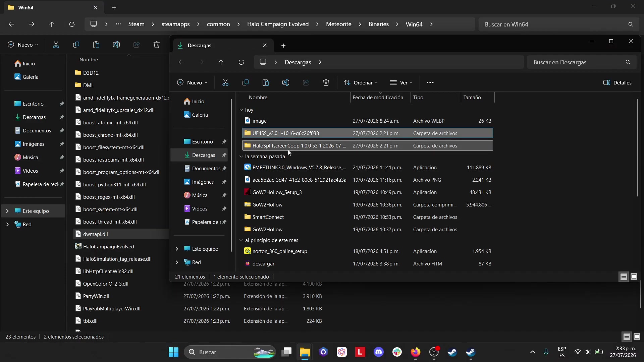Add new tab in Win64 window

click(114, 7)
